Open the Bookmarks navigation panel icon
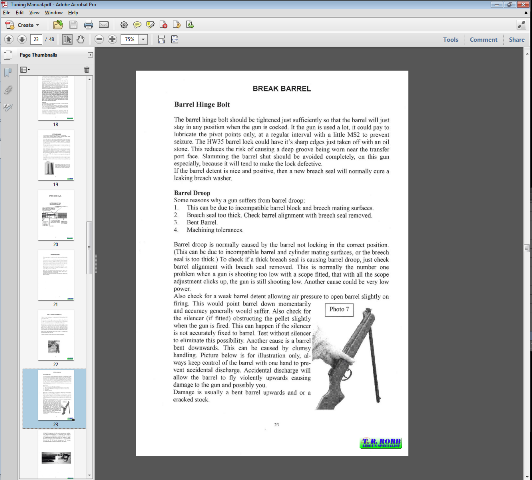Image resolution: width=532 pixels, height=480 pixels. [x=8, y=72]
